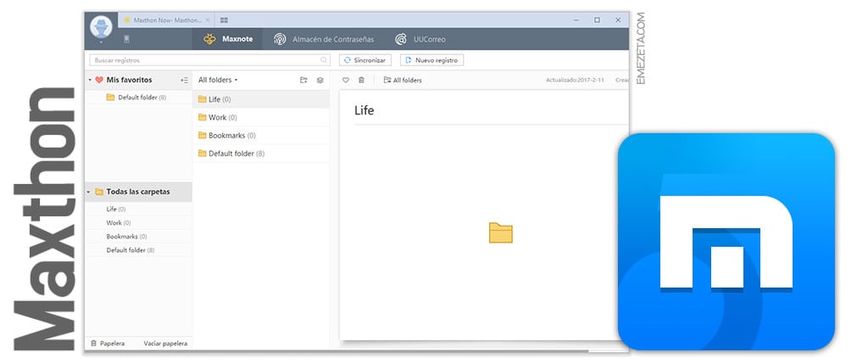Click the fingerprint password vault icon
Screen dimensions: 868x363
point(280,39)
